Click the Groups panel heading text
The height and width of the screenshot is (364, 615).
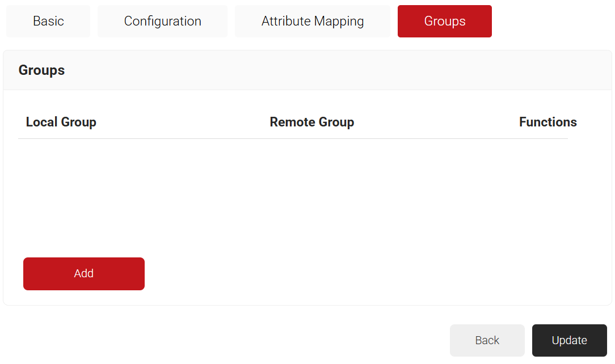pos(41,70)
